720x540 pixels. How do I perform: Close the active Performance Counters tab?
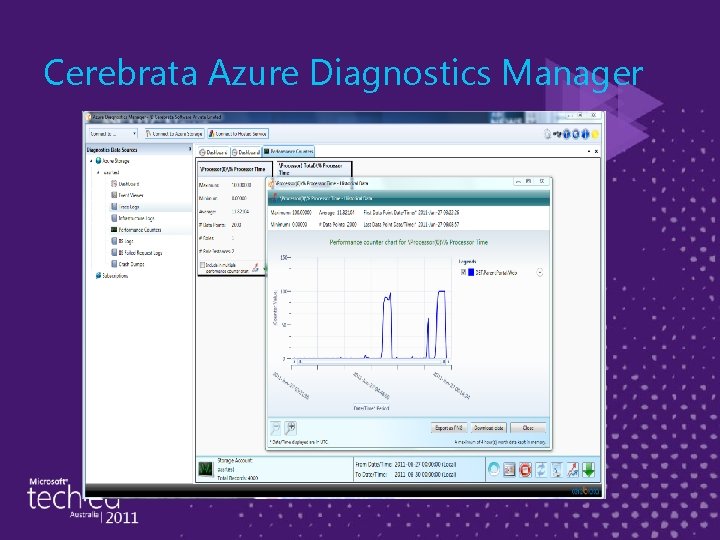click(x=596, y=151)
